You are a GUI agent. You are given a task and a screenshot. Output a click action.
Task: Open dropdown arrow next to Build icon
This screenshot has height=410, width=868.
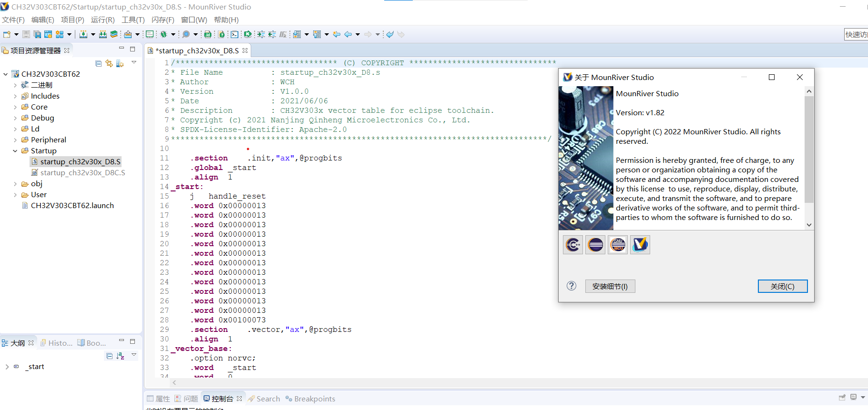(93, 34)
